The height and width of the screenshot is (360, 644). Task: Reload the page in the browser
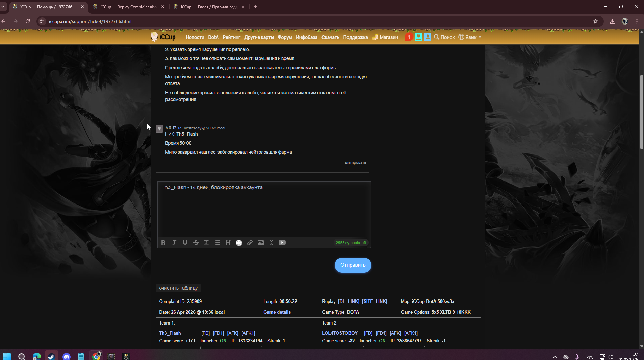[x=28, y=21]
